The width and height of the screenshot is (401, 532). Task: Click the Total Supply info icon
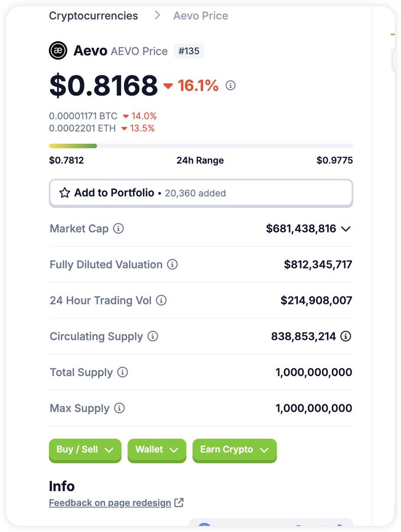point(122,372)
